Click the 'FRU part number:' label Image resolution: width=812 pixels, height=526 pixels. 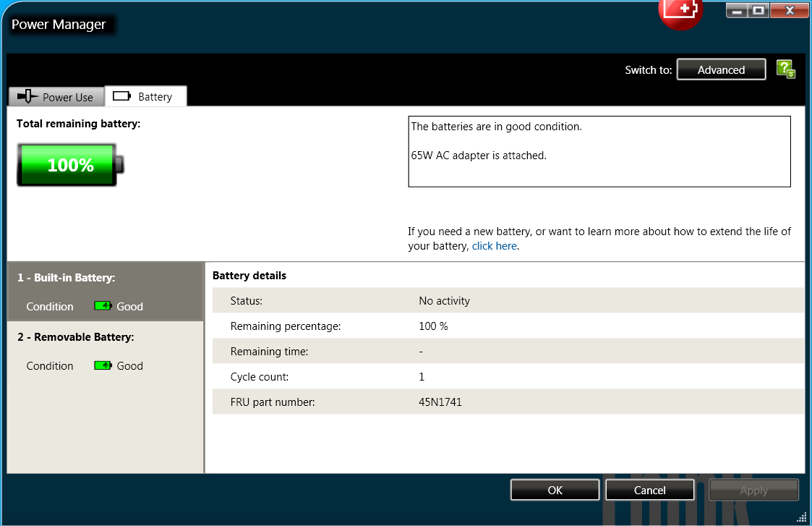point(273,402)
